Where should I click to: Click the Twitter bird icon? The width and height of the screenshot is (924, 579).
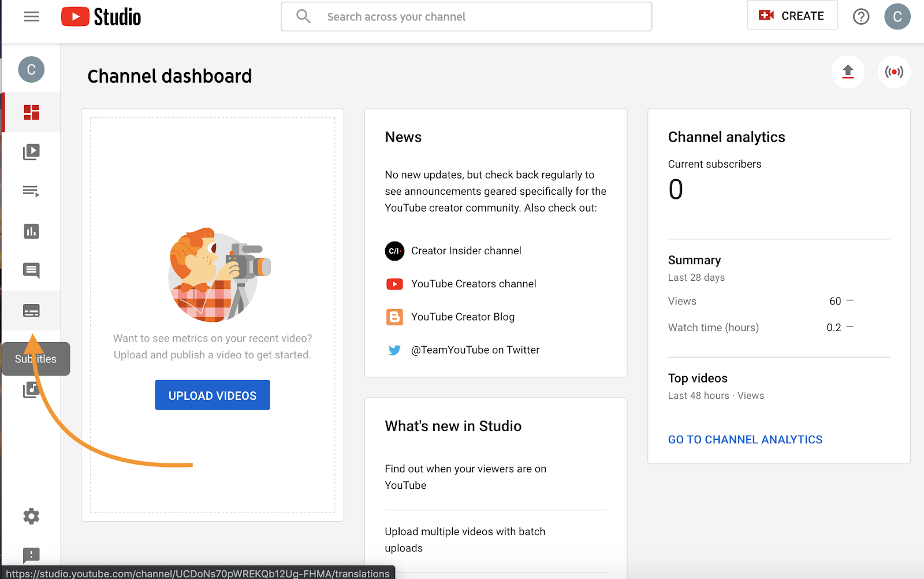(394, 350)
